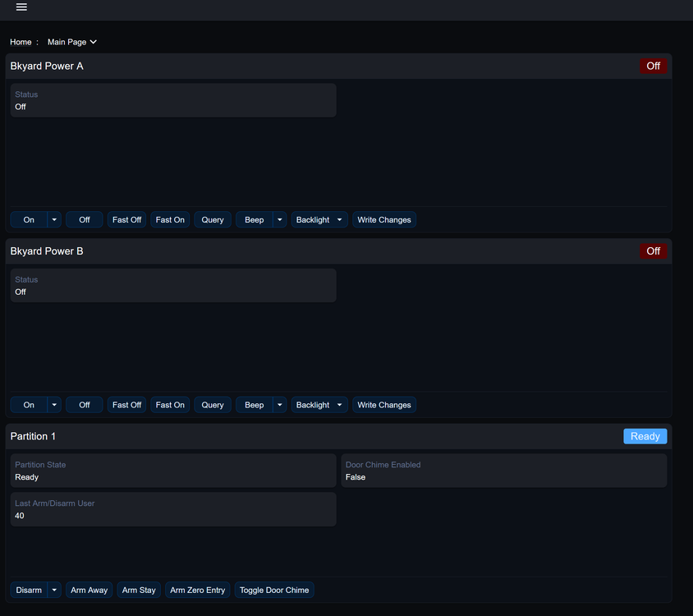This screenshot has width=693, height=616.
Task: Open the hamburger menu
Action: pos(21,7)
